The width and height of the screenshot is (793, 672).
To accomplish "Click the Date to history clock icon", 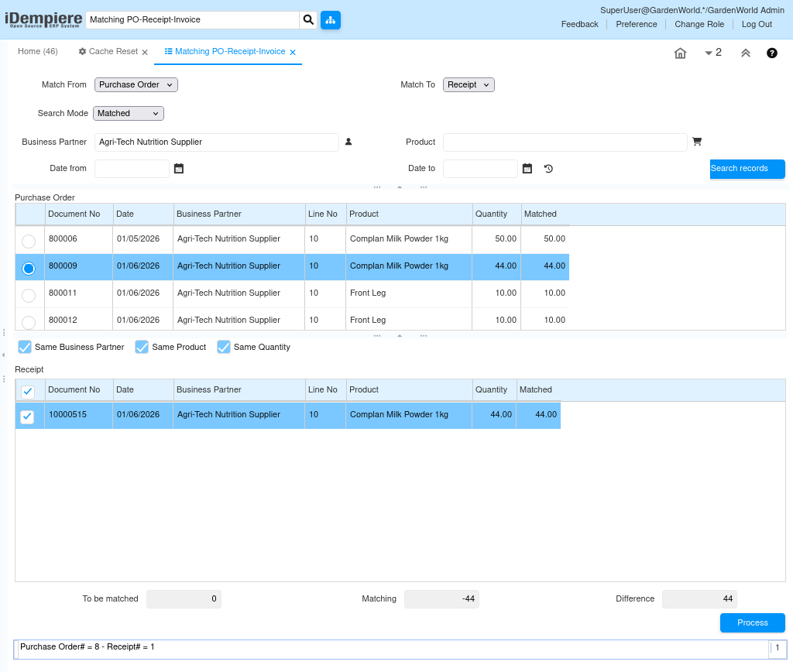I will point(548,169).
